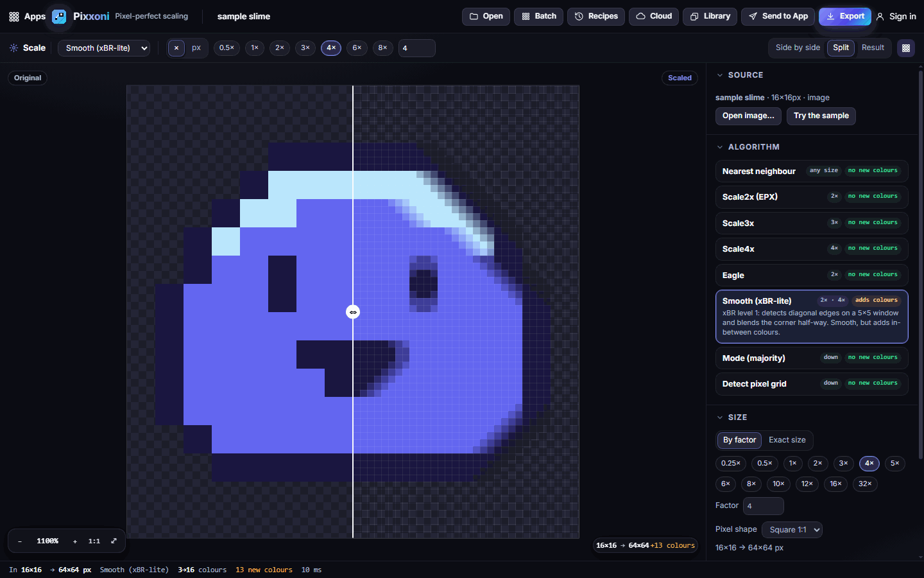Image resolution: width=924 pixels, height=578 pixels.
Task: Click the Open image... button
Action: click(748, 116)
